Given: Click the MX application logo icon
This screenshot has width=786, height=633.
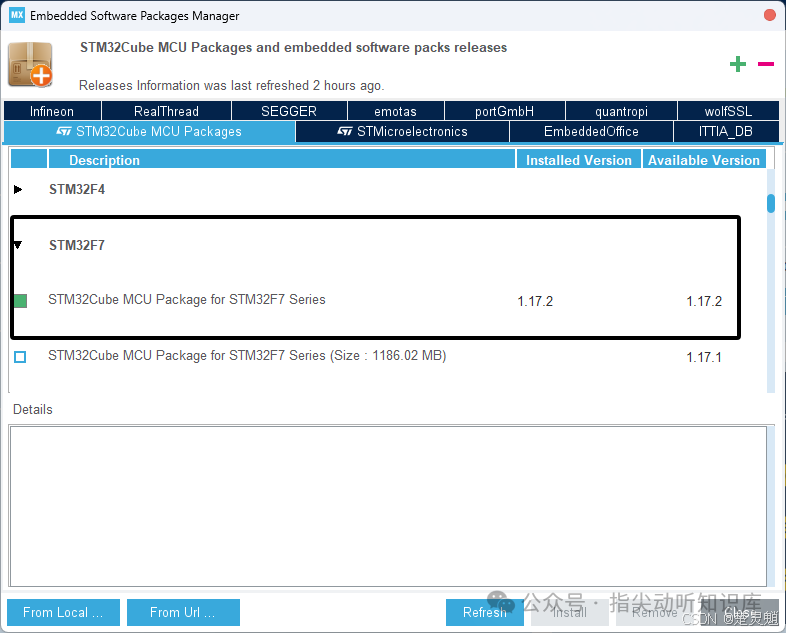Looking at the screenshot, I should 17,15.
